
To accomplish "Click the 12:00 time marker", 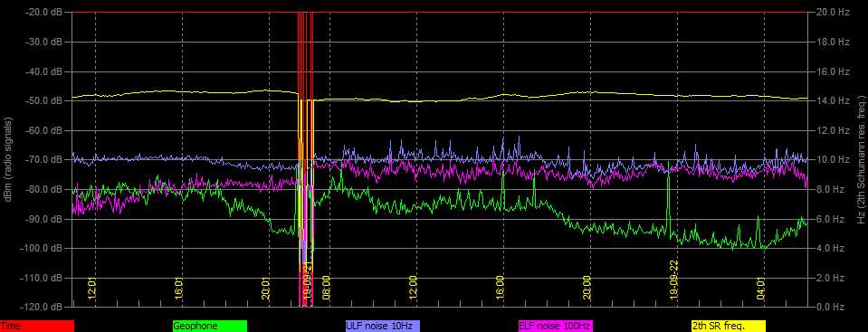I will pyautogui.click(x=413, y=289).
